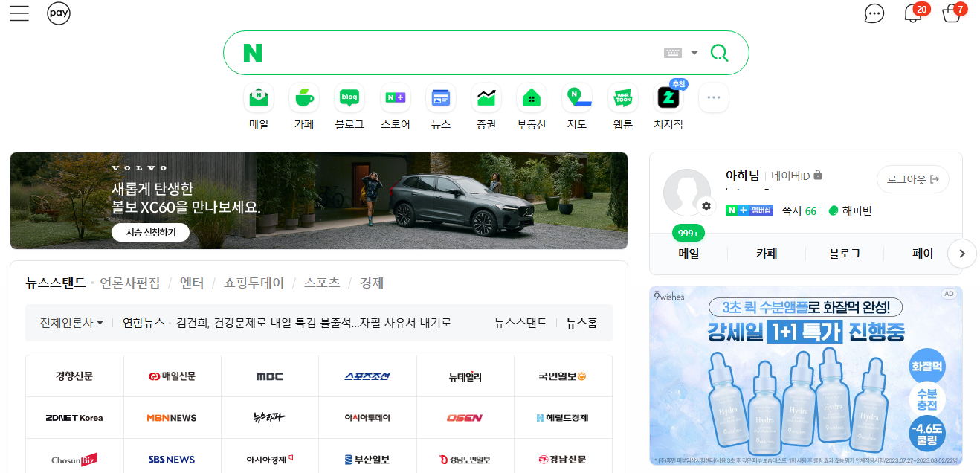Screen dimensions: 980x473
Task: Show more services via three-dot icon
Action: pos(714,97)
